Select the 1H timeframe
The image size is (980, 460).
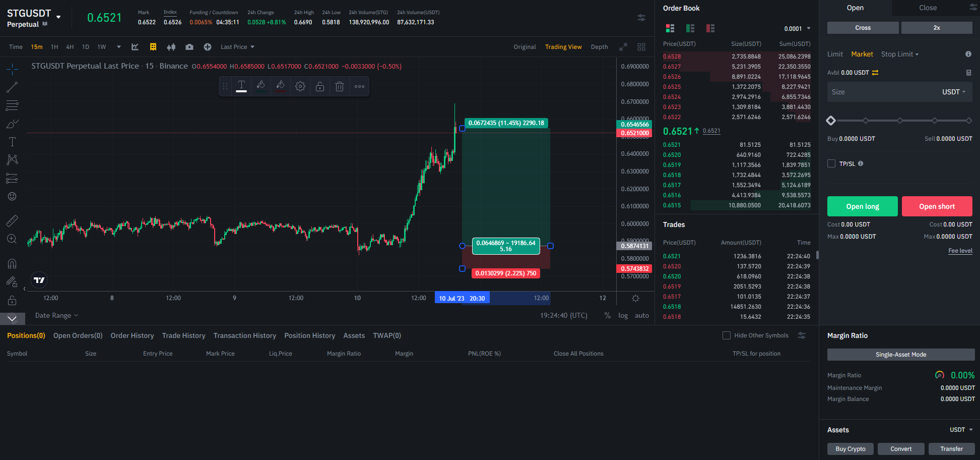[54, 47]
